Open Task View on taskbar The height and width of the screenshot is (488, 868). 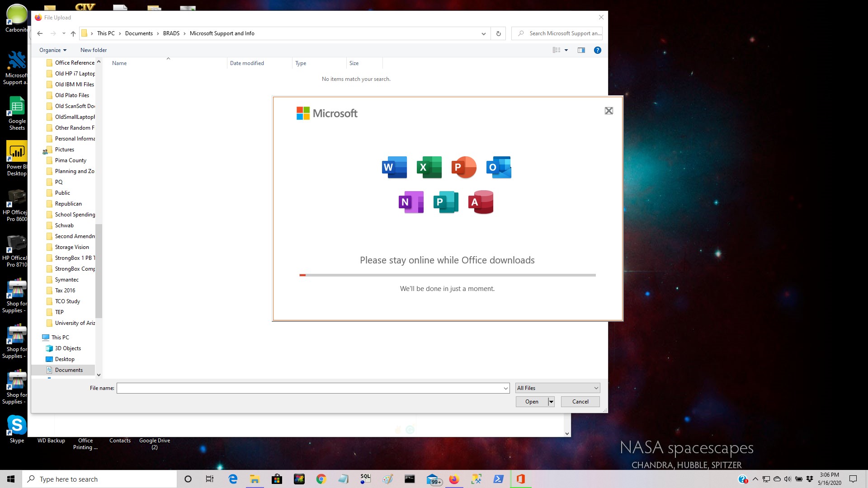(x=209, y=479)
